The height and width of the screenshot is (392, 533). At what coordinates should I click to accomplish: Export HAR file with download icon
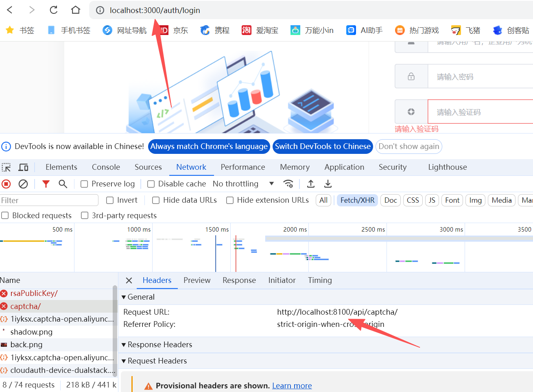328,184
